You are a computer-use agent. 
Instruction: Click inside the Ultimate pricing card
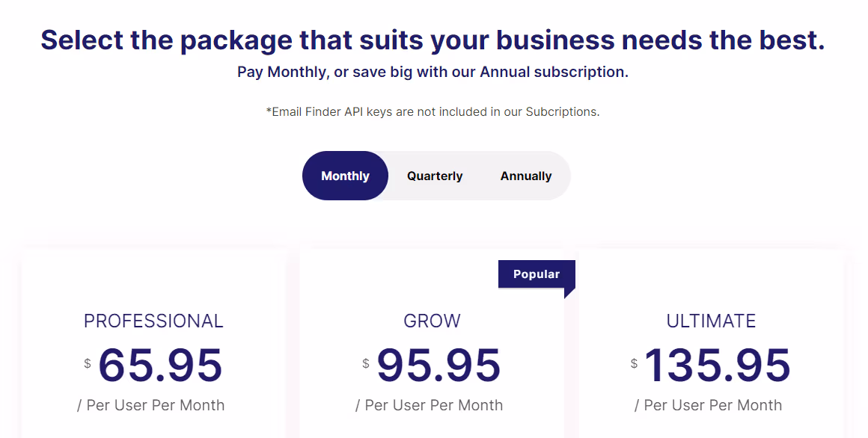(x=711, y=344)
